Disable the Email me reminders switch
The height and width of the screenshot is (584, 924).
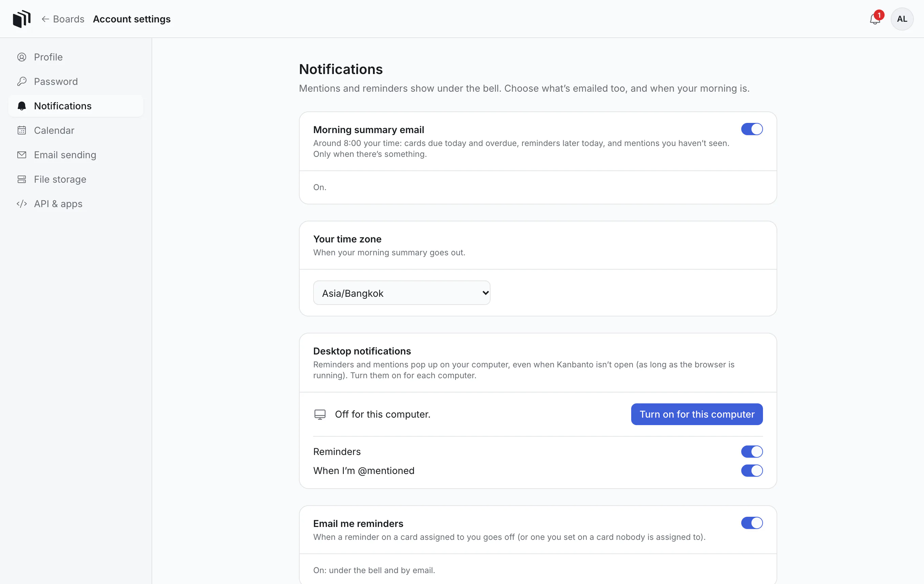752,523
